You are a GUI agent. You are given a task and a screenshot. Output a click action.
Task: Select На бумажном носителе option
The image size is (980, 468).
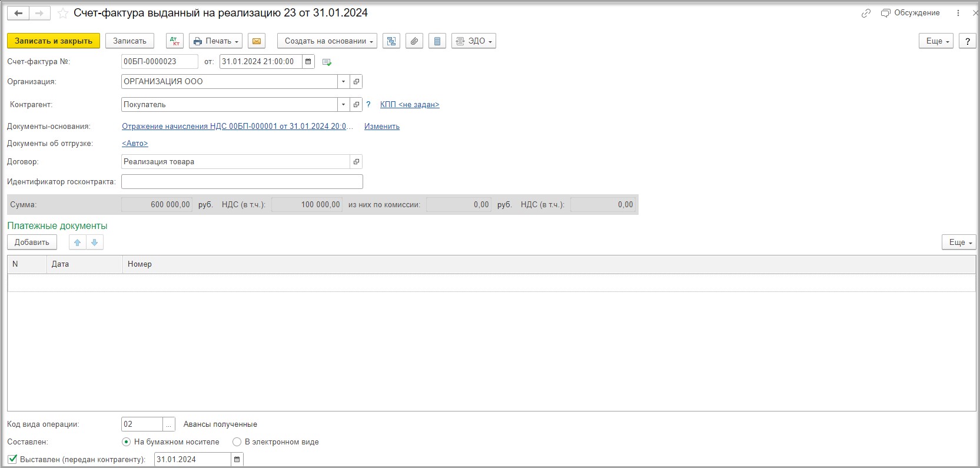[x=171, y=442]
